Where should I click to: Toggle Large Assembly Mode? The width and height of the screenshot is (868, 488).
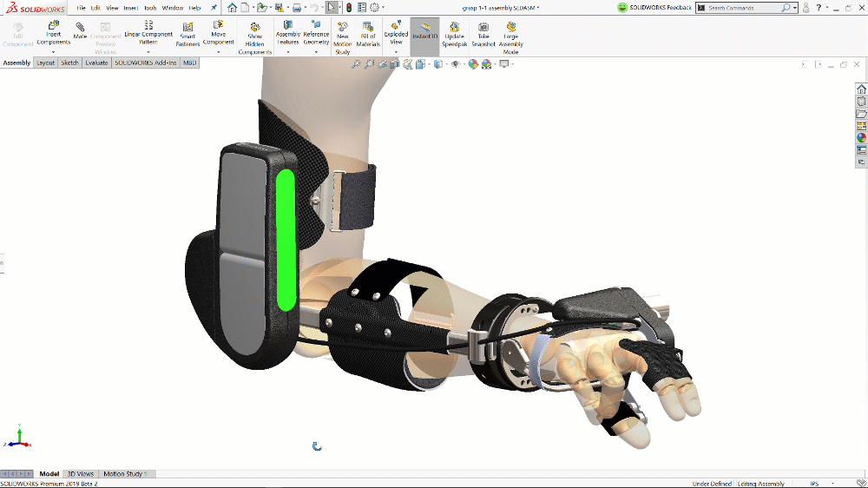(x=510, y=38)
